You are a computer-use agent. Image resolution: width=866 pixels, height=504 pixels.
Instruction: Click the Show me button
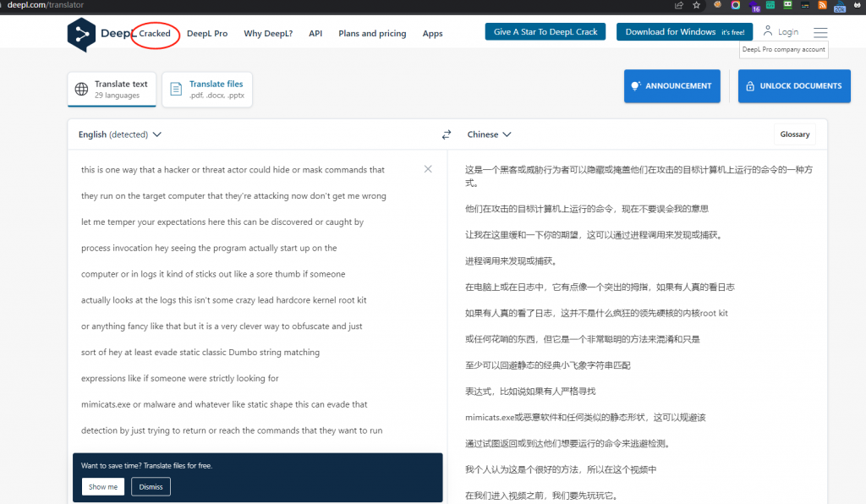pyautogui.click(x=103, y=487)
